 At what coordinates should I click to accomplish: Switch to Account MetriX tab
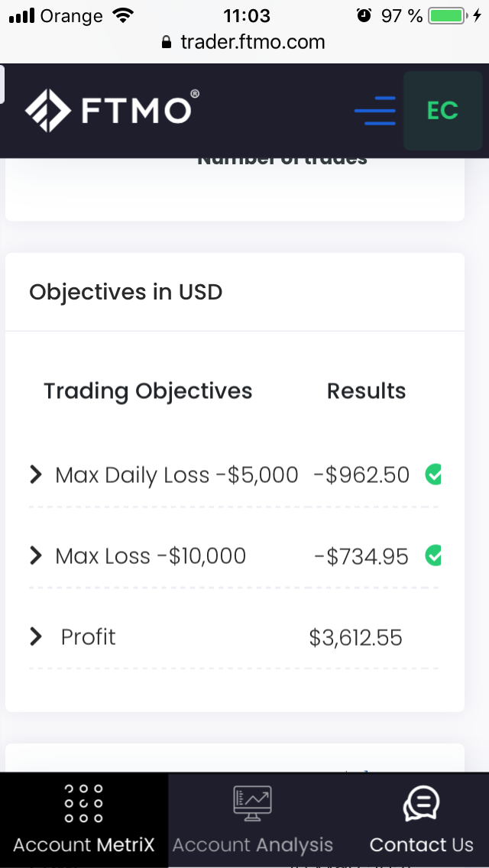(x=84, y=844)
